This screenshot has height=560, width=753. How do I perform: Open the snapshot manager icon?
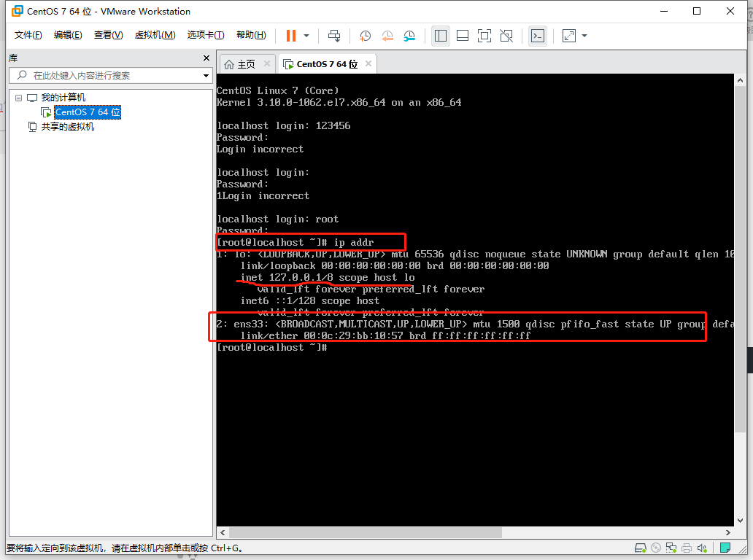409,36
